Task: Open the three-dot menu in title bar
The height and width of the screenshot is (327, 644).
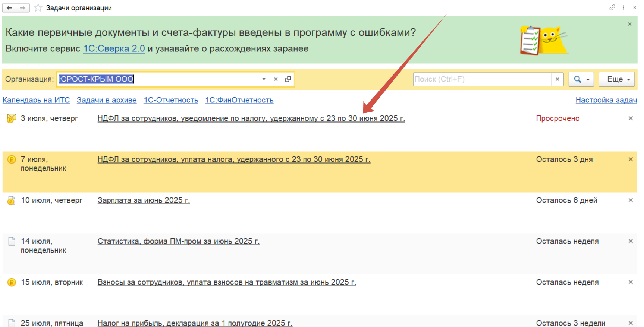Action: pyautogui.click(x=623, y=7)
